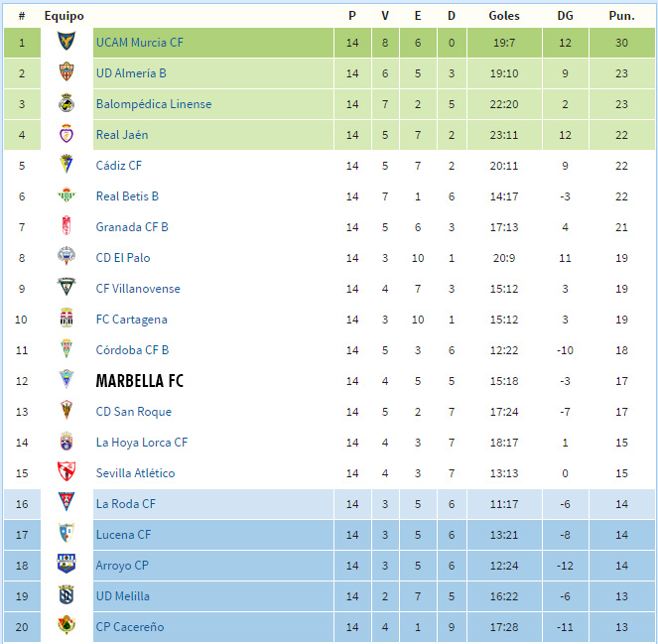Image resolution: width=658 pixels, height=644 pixels.
Task: Select the Córdoba CF B link
Action: click(132, 350)
